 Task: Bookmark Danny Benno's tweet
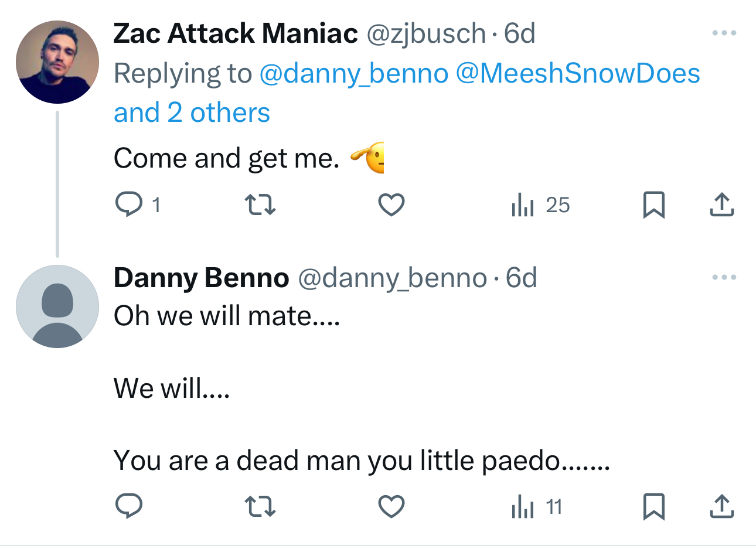coord(653,507)
